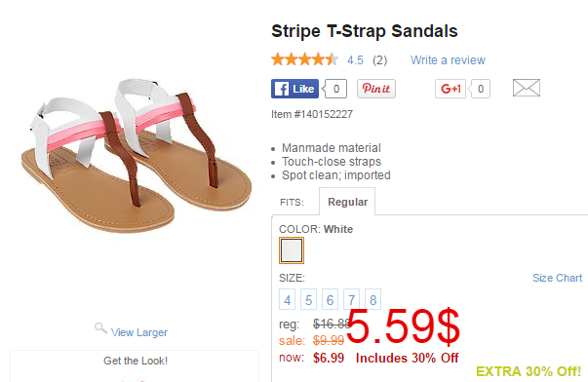Click the Facebook like count bubble
The width and height of the screenshot is (588, 382).
[x=335, y=89]
